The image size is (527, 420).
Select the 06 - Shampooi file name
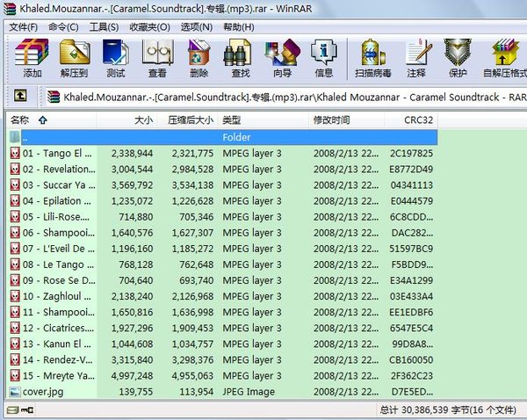coord(59,233)
